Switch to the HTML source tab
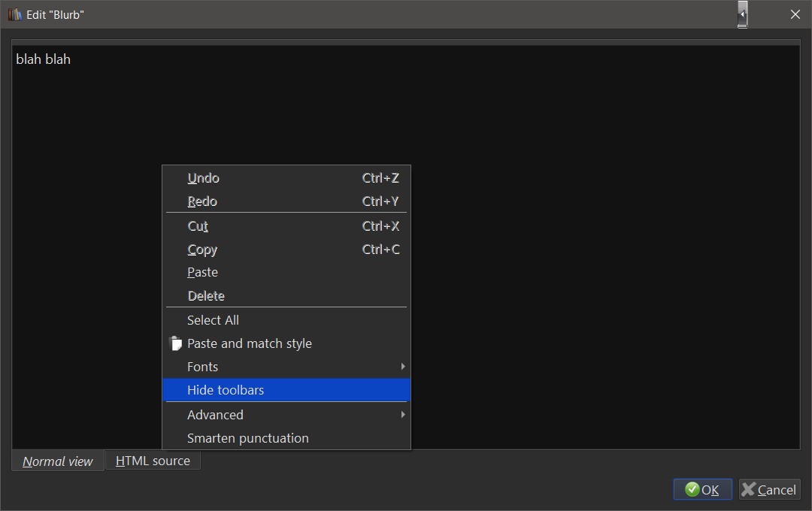Image resolution: width=812 pixels, height=511 pixels. (x=153, y=461)
